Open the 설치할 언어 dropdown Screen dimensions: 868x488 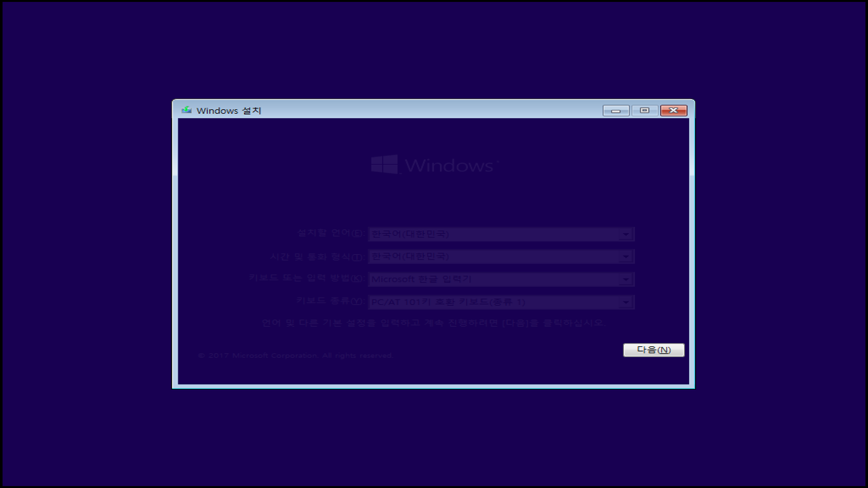[501, 234]
